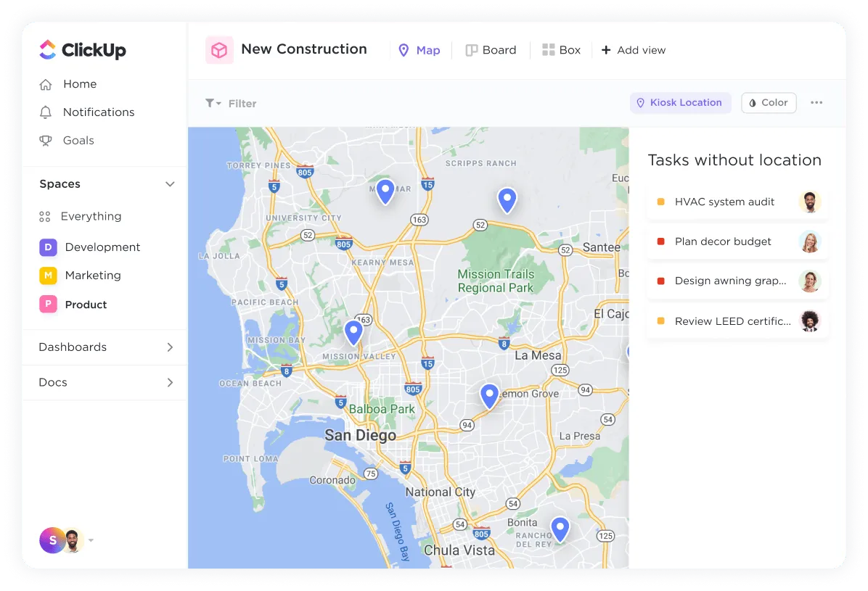This screenshot has width=868, height=591.
Task: Click Add view button
Action: (x=634, y=50)
